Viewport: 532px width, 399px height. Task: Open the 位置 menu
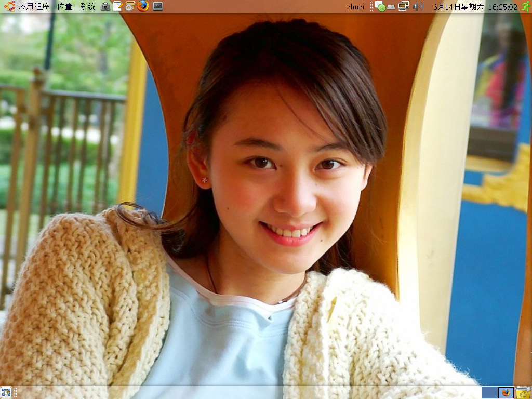[64, 6]
